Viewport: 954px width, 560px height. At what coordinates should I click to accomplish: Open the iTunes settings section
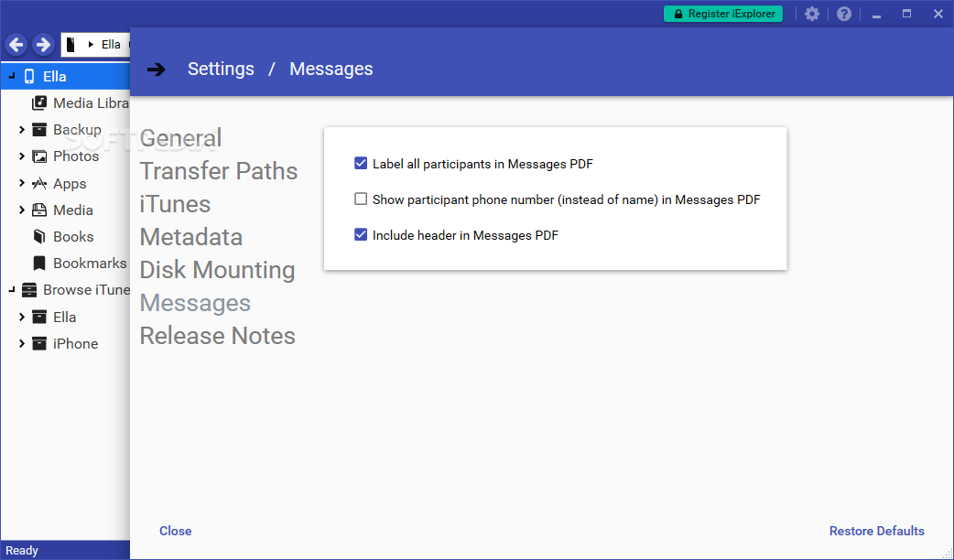point(175,204)
